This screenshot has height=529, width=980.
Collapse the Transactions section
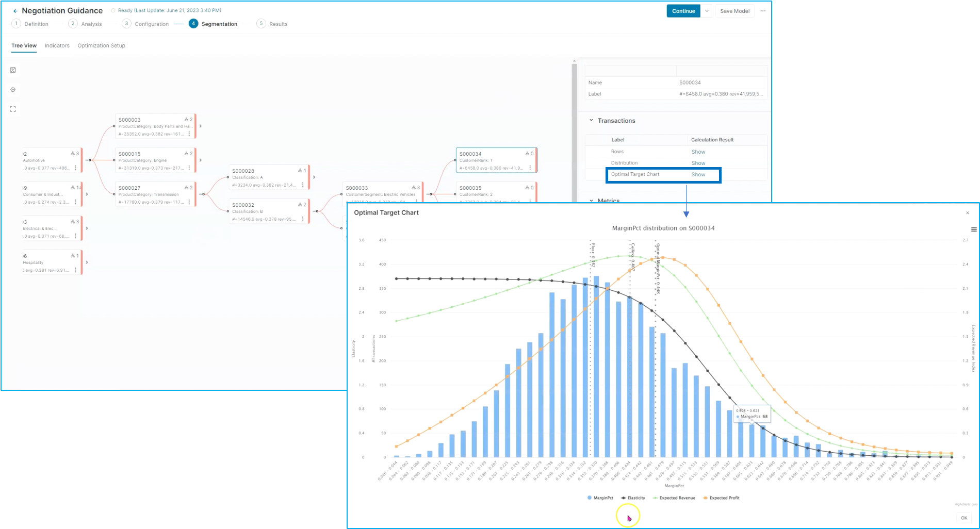pyautogui.click(x=592, y=121)
